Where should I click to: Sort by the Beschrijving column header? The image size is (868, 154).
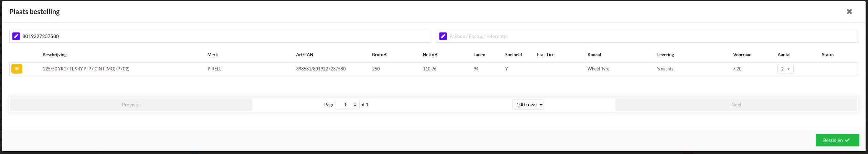pyautogui.click(x=55, y=55)
